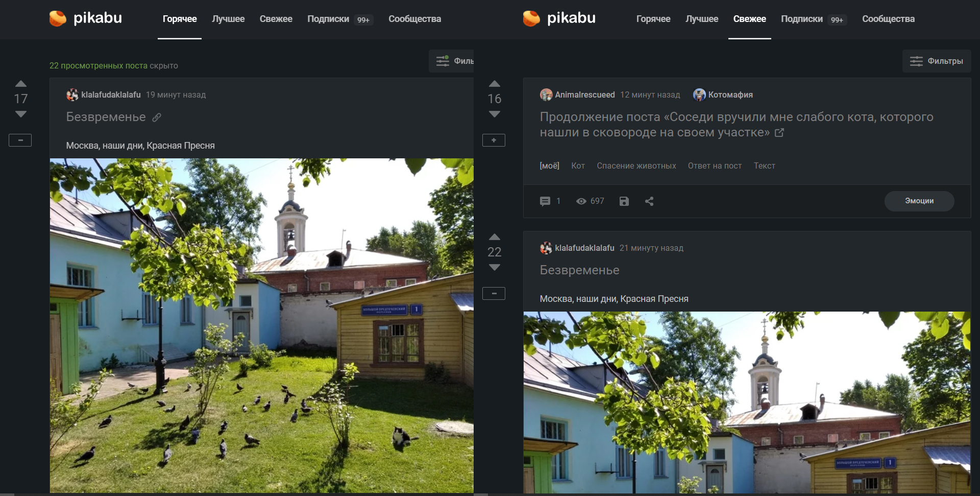Click the rating number 22 in the right window
This screenshot has height=496, width=980.
coord(494,252)
